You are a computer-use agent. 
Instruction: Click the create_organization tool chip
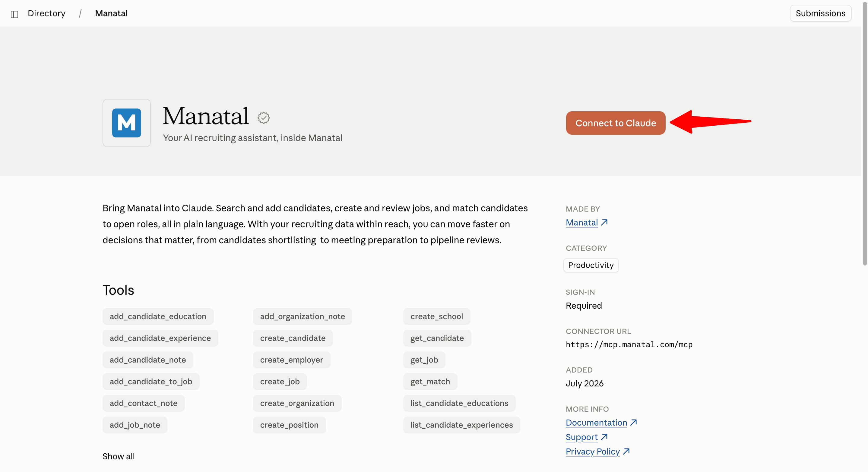297,403
